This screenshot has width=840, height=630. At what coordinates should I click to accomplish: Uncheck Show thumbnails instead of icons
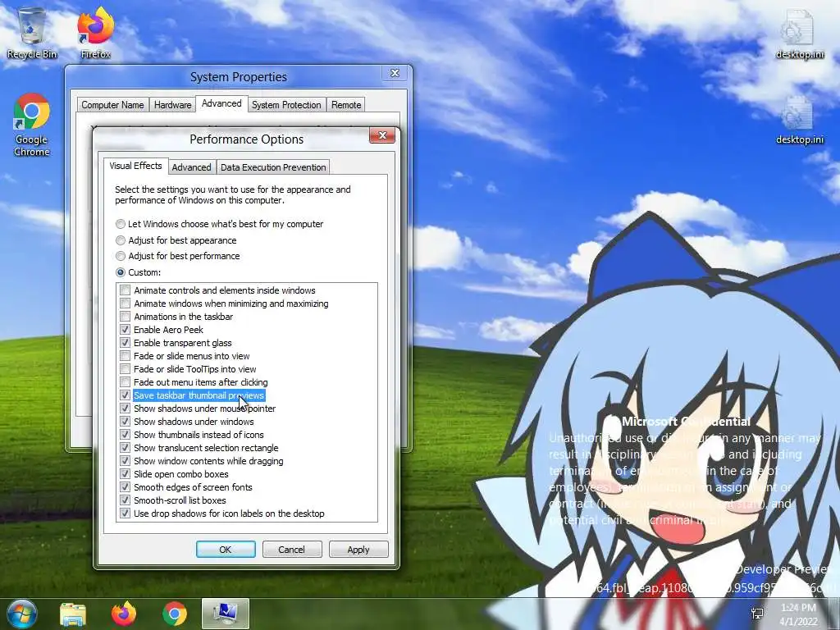point(126,435)
